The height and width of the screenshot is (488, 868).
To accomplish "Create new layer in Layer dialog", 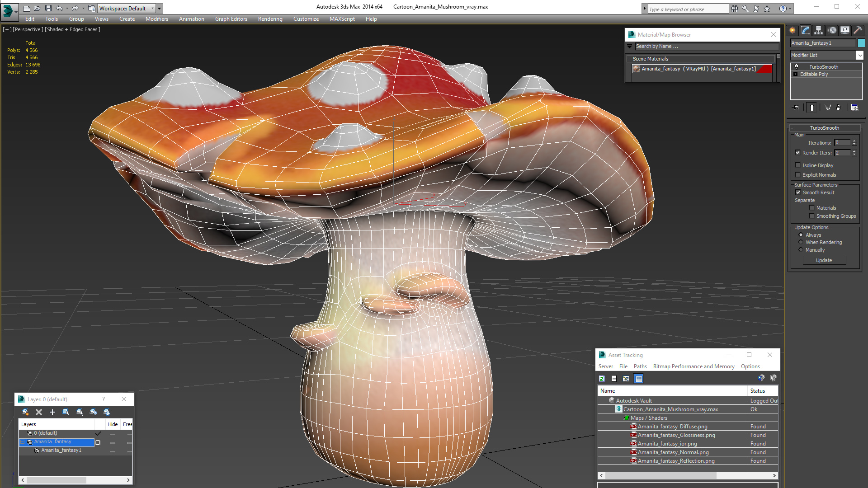I will point(25,412).
